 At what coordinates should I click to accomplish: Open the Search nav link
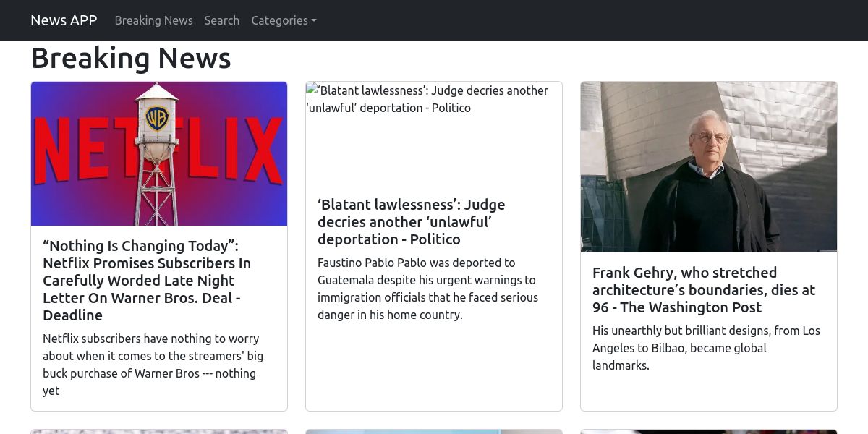click(221, 20)
